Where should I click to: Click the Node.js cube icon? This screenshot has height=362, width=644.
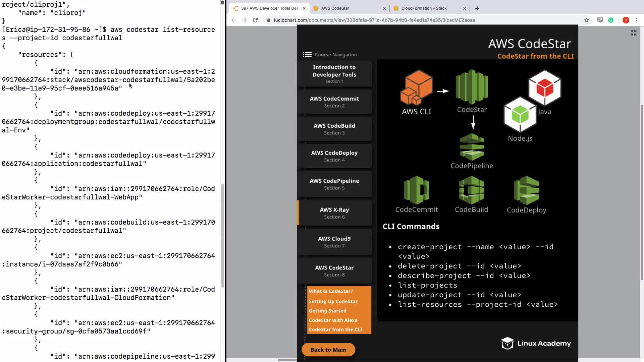click(520, 115)
